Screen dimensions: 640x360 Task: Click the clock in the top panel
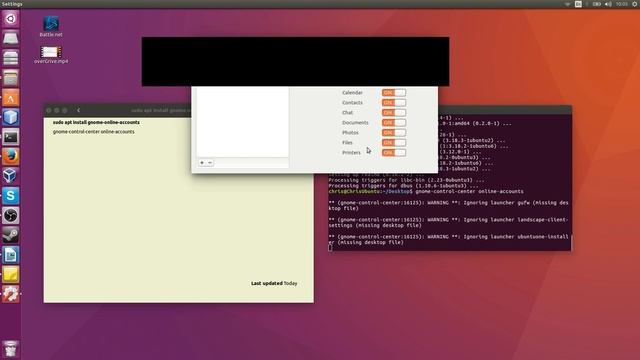pyautogui.click(x=622, y=4)
